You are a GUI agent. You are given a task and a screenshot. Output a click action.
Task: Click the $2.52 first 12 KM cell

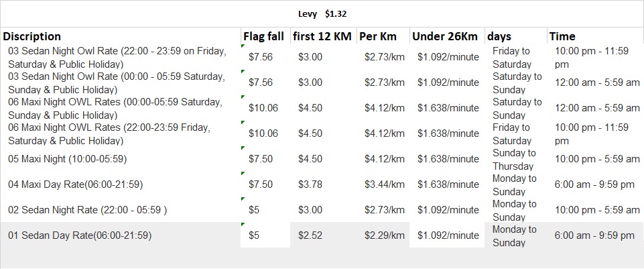pos(310,235)
